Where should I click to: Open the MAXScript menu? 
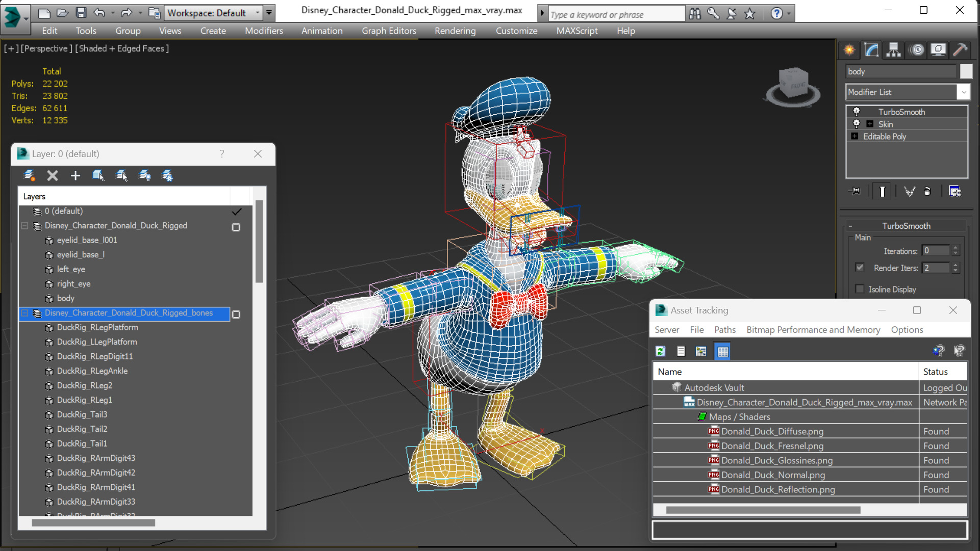coord(577,31)
